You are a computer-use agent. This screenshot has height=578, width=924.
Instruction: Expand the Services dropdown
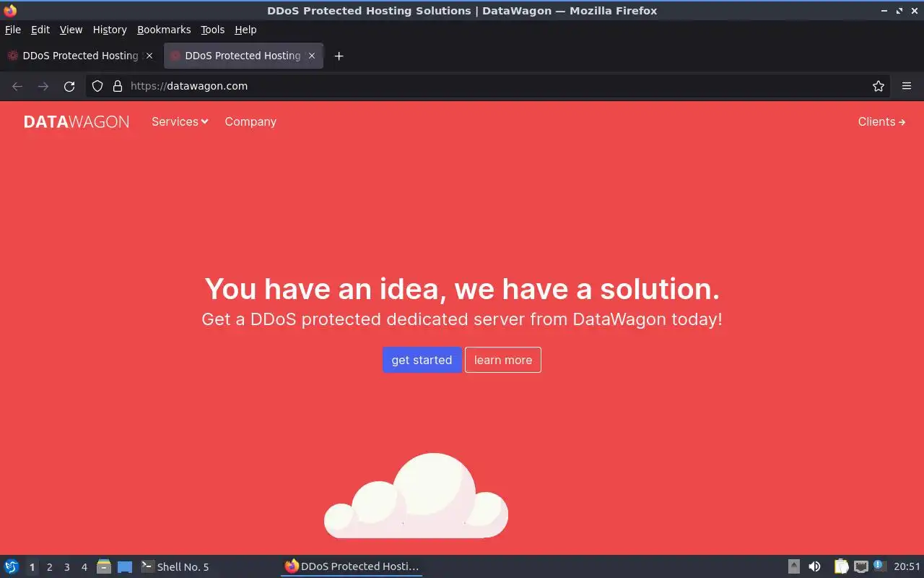coord(180,121)
